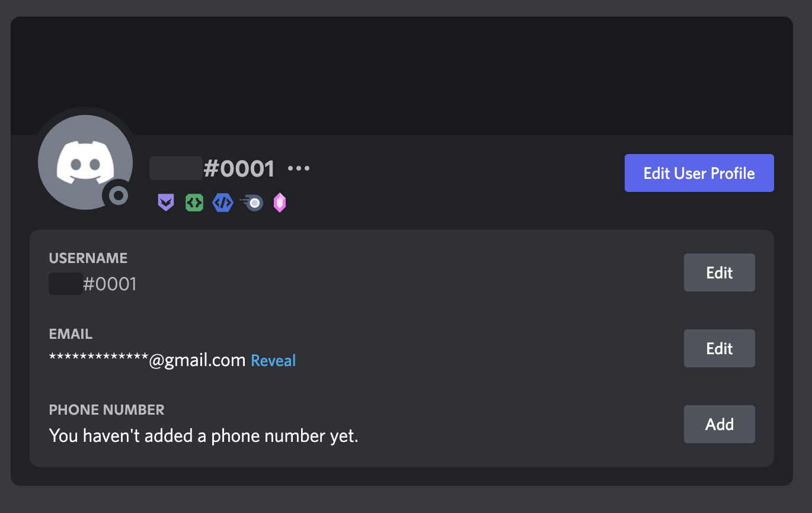Click the masked gmail.com email text

tap(147, 360)
